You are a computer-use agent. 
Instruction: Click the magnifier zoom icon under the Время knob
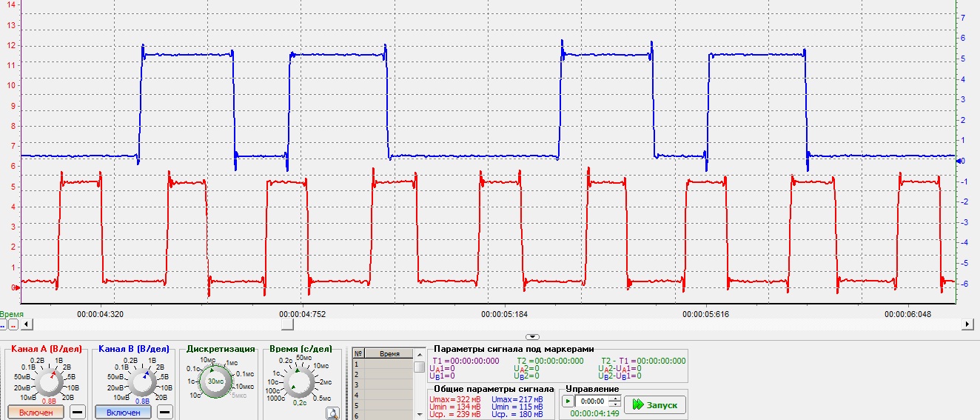coord(333,413)
